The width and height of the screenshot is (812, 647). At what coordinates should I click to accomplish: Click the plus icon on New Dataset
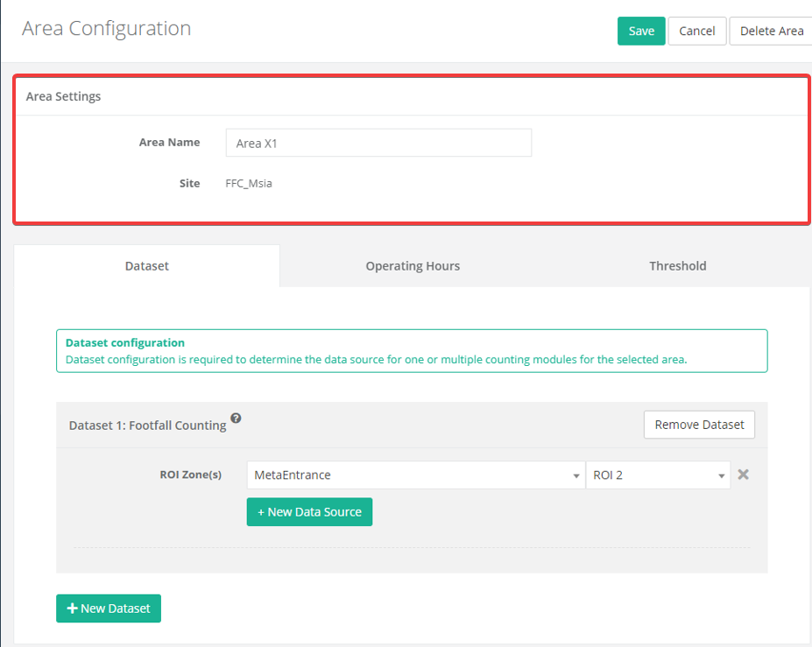(73, 608)
